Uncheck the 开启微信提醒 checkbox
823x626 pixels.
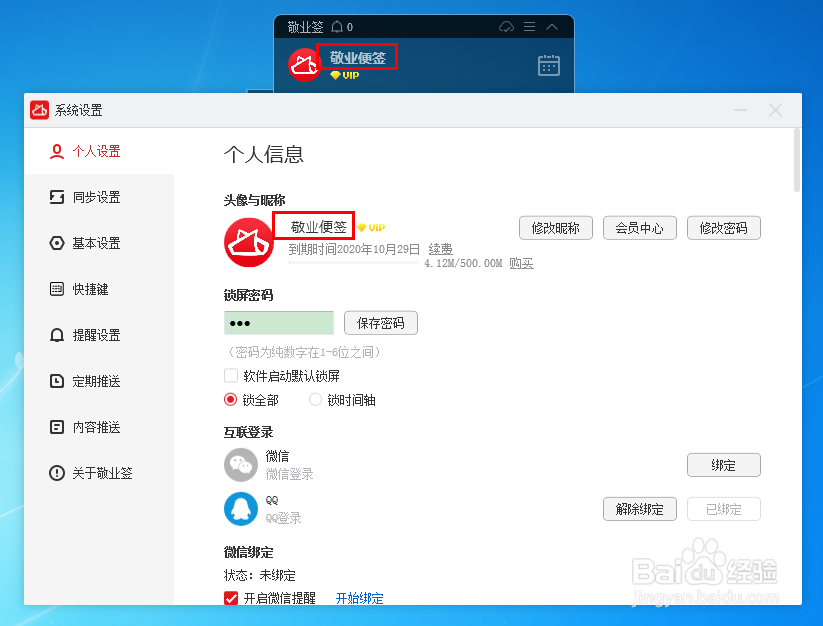click(x=231, y=598)
